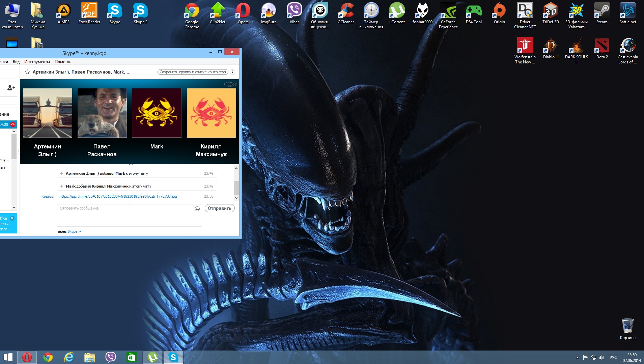
Task: Show hidden tray icons arrow
Action: [577, 358]
